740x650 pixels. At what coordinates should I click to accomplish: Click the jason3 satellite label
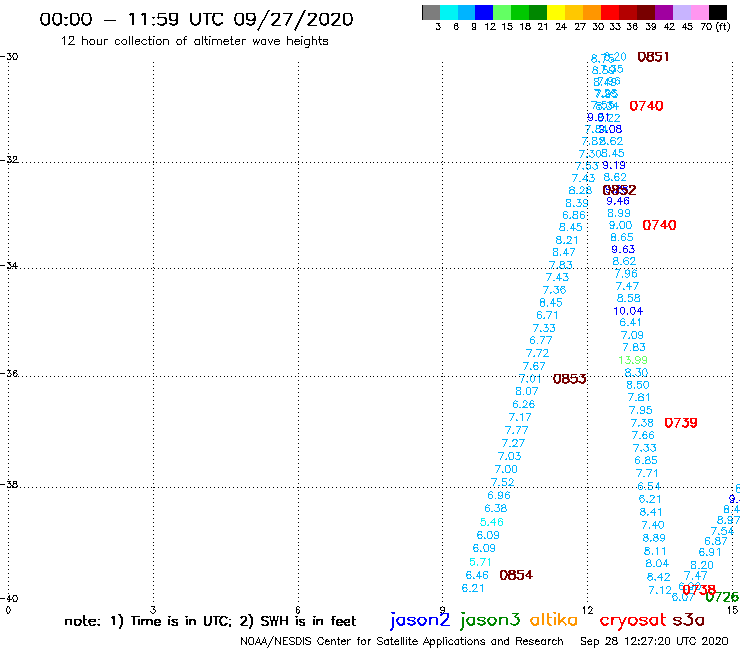point(490,620)
